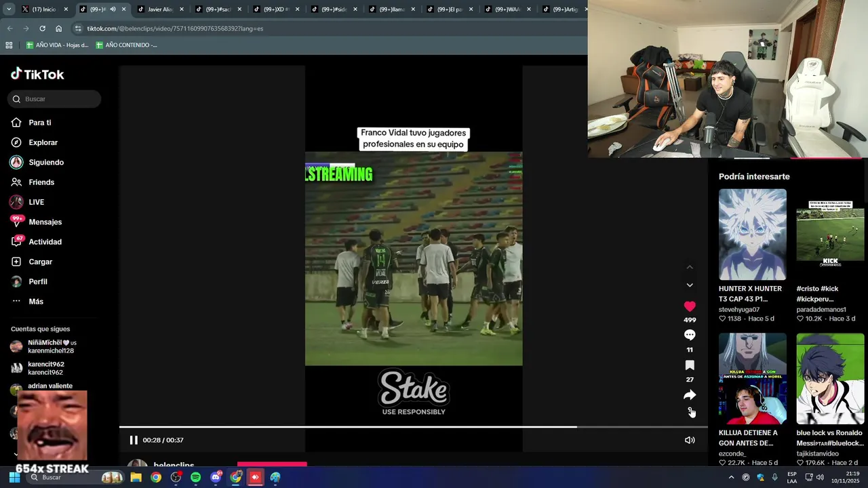The image size is (868, 488).
Task: Open the blue lock vs Ronaldo thumbnail
Action: click(831, 378)
